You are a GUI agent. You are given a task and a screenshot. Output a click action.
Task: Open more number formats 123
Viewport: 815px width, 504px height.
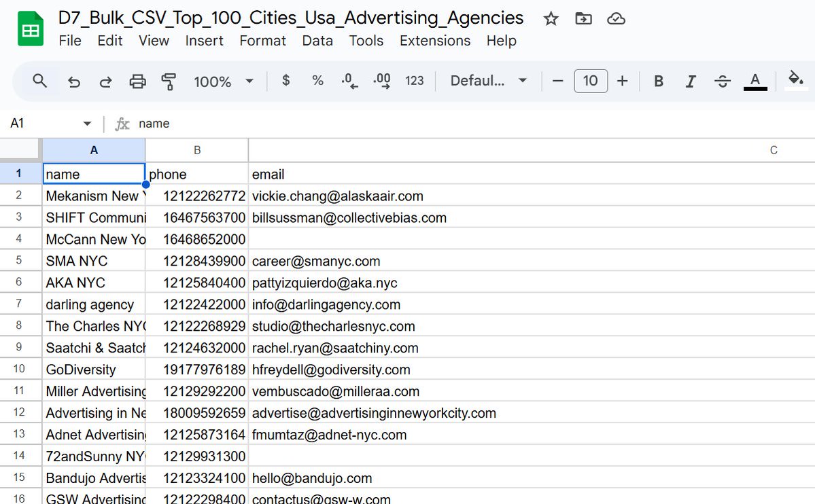[414, 81]
